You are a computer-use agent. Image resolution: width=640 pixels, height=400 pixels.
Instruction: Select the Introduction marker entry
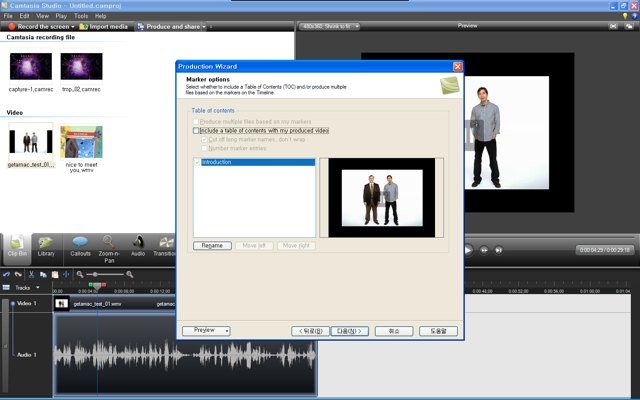(x=258, y=162)
